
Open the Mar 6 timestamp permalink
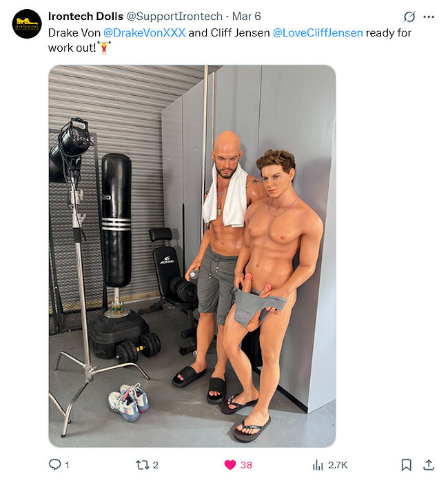(247, 17)
